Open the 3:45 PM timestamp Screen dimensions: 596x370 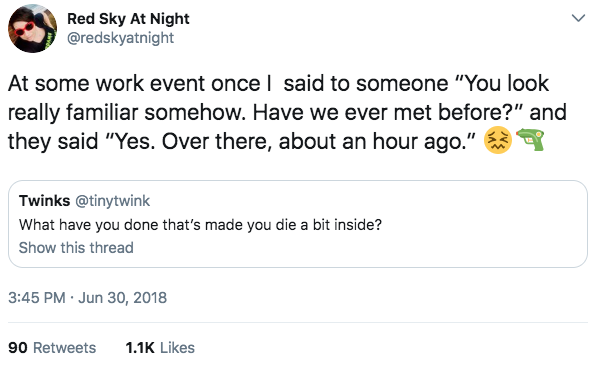pos(37,298)
